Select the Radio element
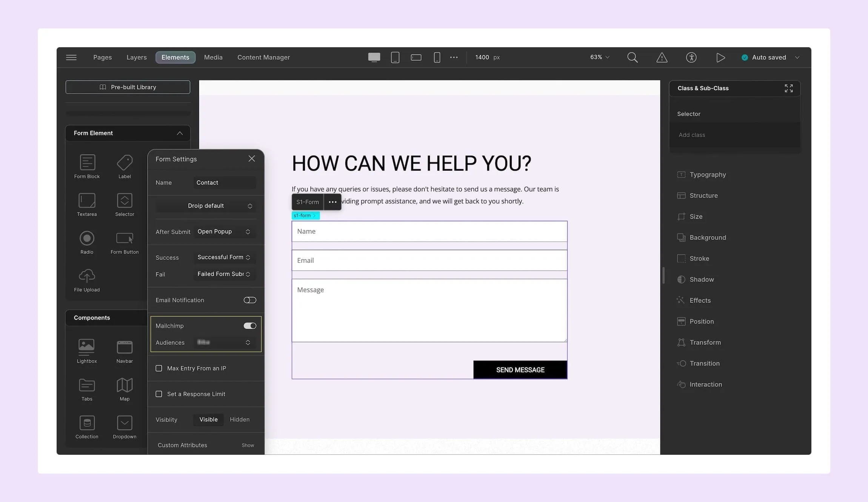 pos(87,242)
